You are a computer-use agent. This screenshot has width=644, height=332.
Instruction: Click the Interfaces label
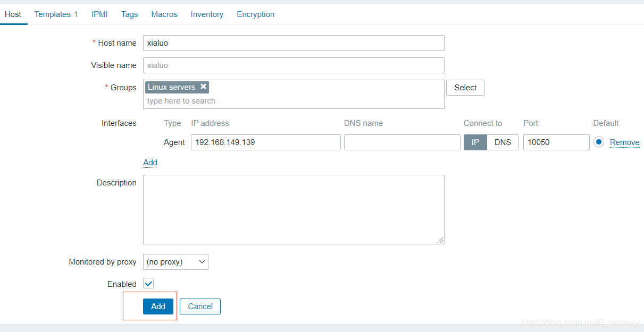pyautogui.click(x=119, y=123)
